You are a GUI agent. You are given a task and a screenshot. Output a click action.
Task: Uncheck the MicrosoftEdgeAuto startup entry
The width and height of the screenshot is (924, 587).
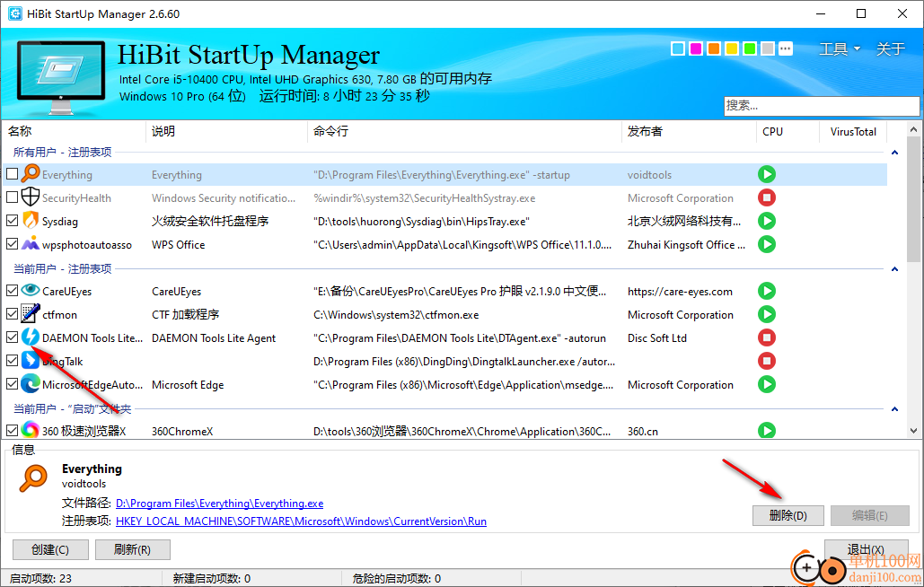(12, 384)
